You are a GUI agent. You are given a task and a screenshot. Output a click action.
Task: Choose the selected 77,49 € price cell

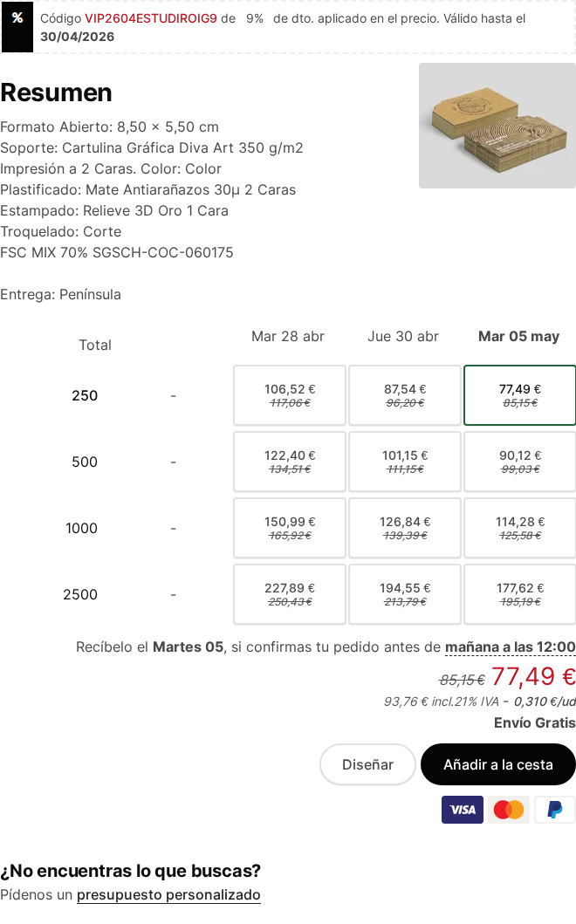520,395
